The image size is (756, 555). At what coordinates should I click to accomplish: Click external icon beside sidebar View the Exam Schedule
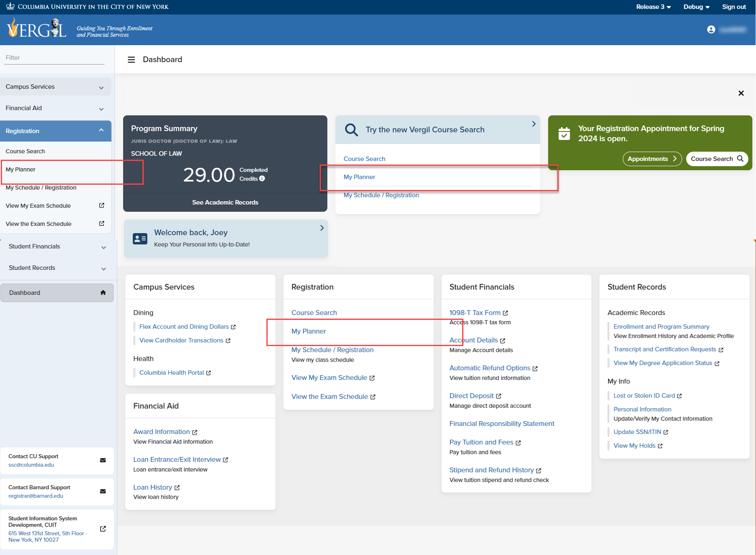[x=102, y=223]
